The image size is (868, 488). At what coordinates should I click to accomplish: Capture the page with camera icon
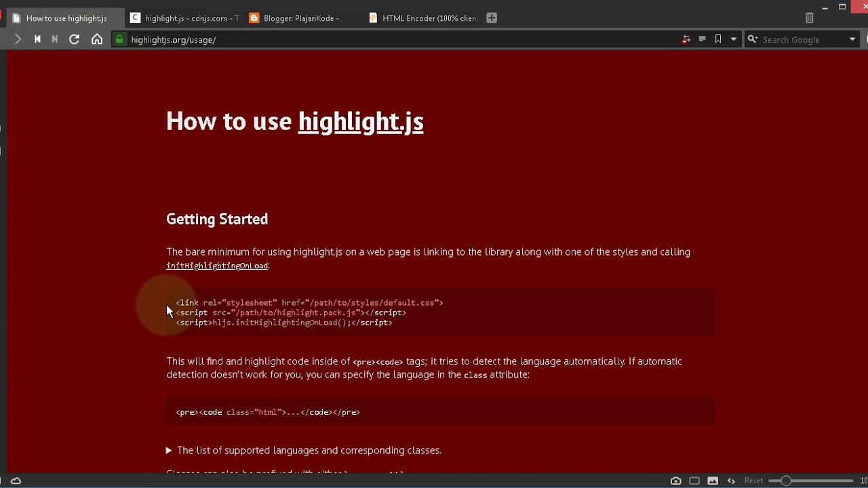(x=676, y=481)
